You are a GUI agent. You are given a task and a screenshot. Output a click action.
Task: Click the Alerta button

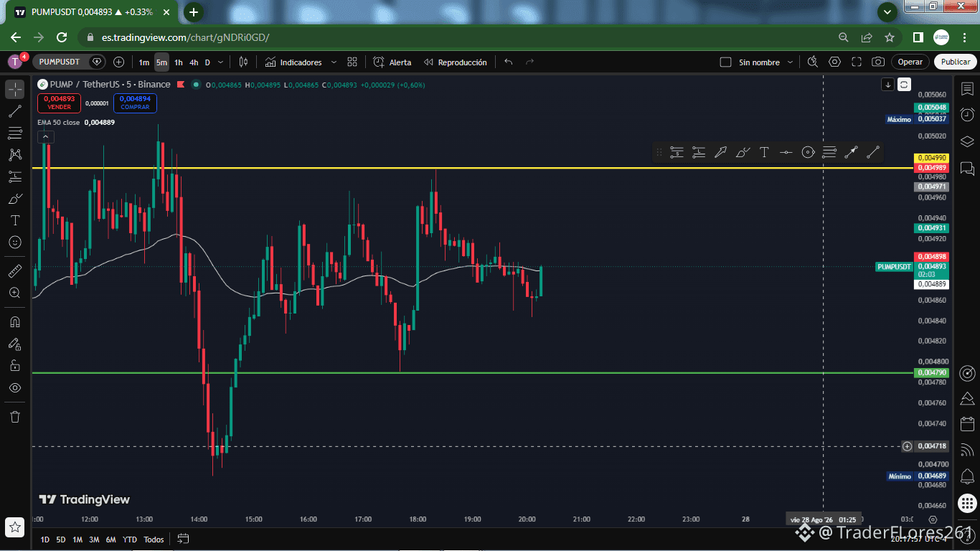pos(392,62)
